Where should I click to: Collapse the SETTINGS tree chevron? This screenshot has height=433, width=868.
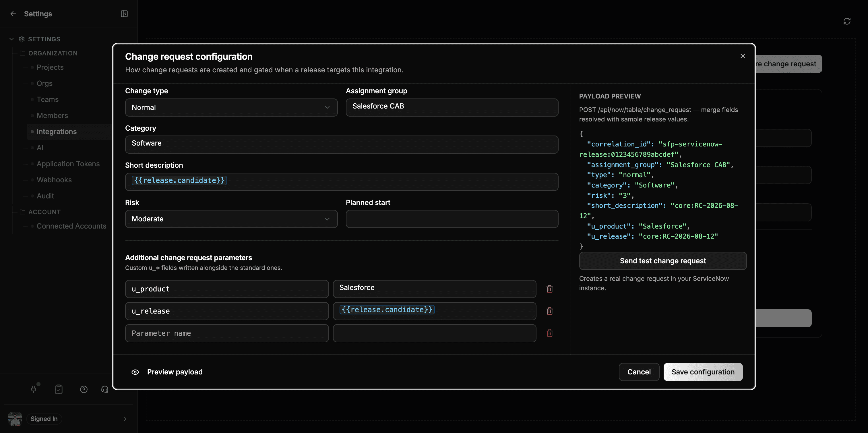click(11, 39)
